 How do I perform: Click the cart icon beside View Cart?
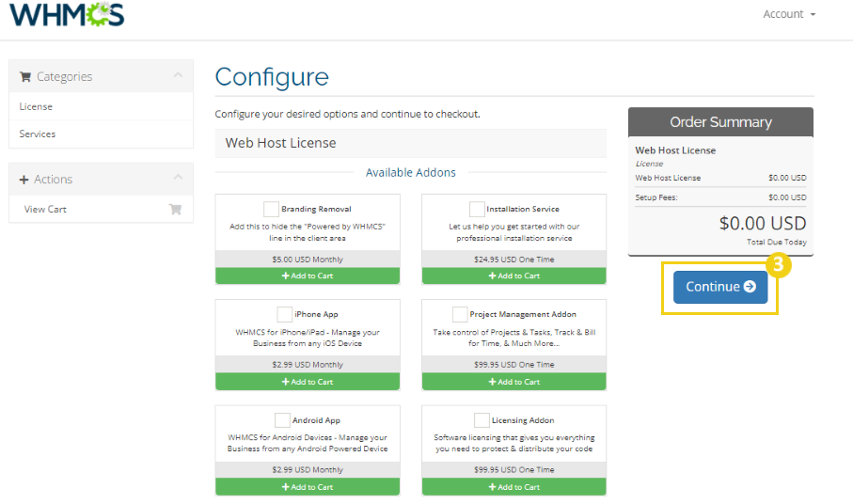coord(175,210)
